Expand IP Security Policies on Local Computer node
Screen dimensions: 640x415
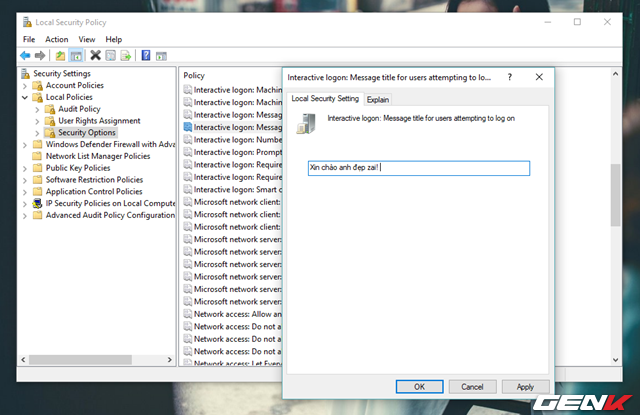point(25,204)
